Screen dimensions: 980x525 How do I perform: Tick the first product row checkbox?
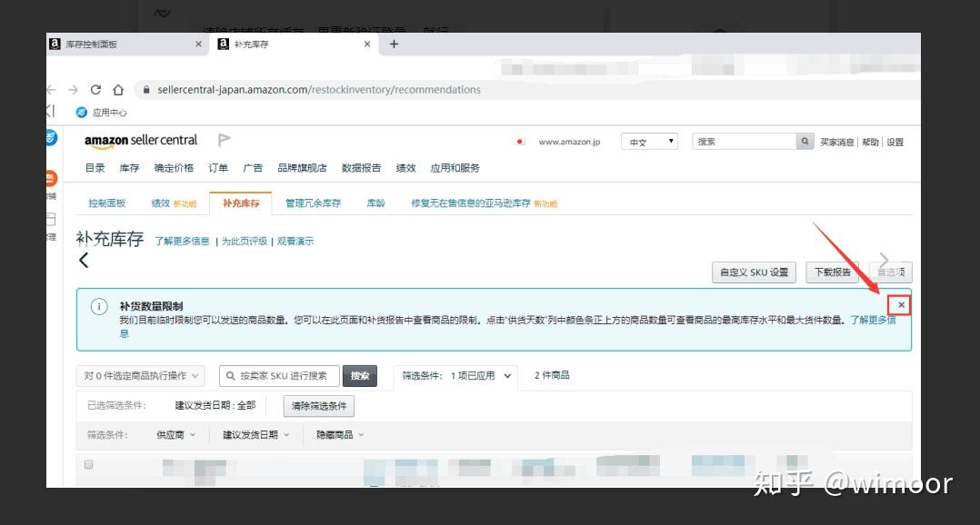click(x=89, y=464)
